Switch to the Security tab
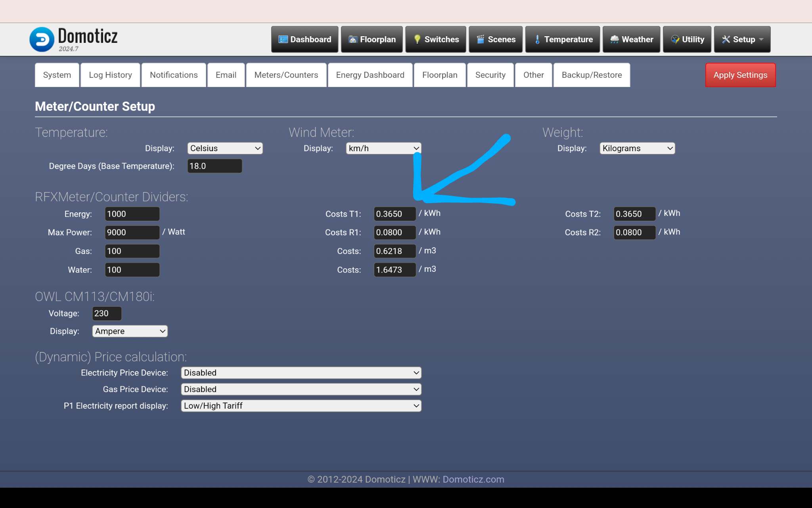 pyautogui.click(x=490, y=75)
